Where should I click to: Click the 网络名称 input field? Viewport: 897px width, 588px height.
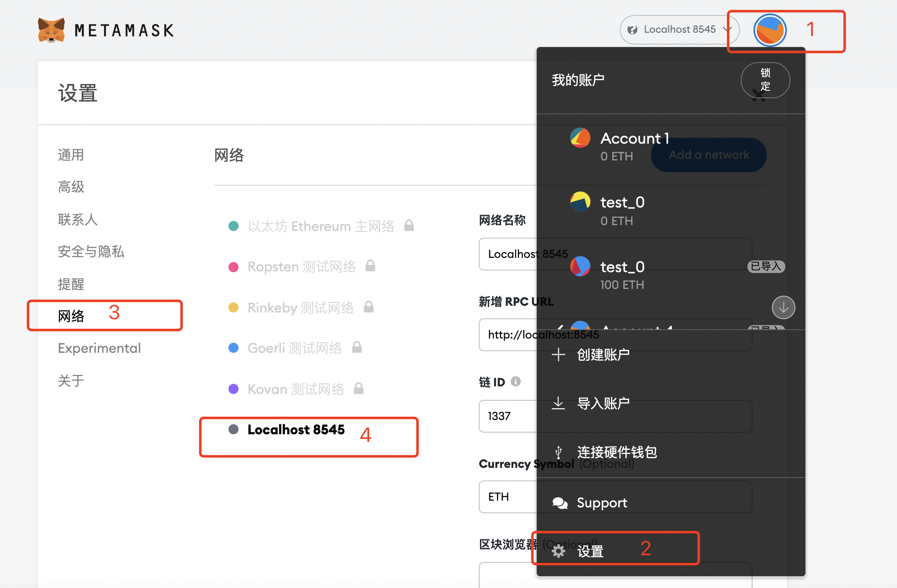[x=616, y=254]
